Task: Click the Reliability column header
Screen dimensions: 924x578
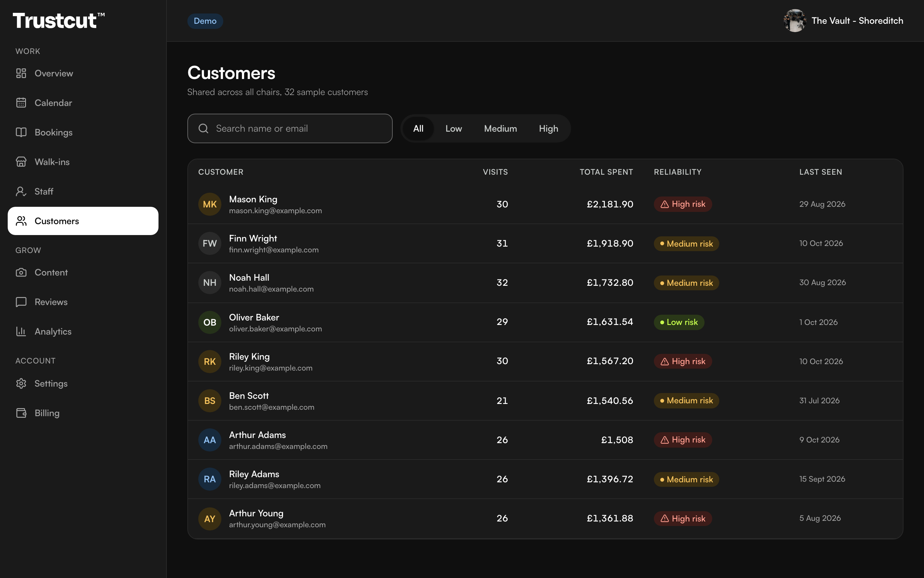Action: pos(677,172)
